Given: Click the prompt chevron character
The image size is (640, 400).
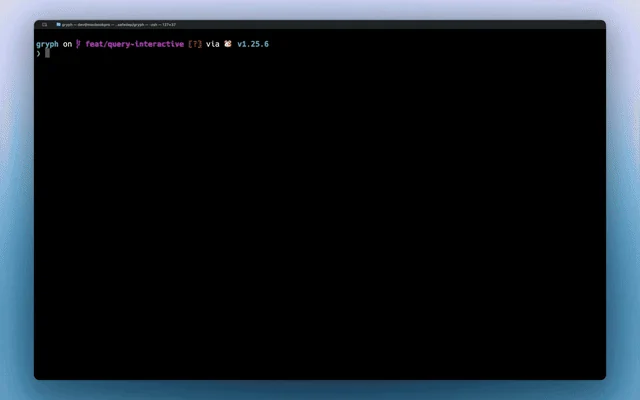Looking at the screenshot, I should 38,53.
